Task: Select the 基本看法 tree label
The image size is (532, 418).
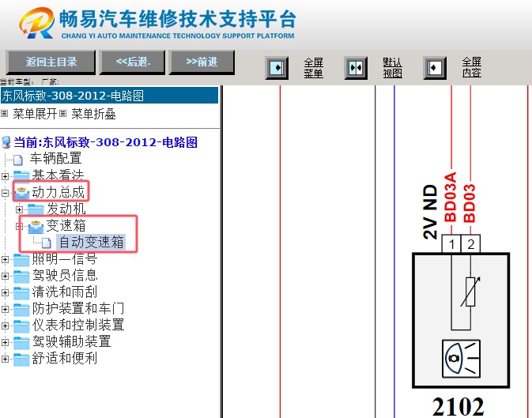Action: click(x=58, y=175)
